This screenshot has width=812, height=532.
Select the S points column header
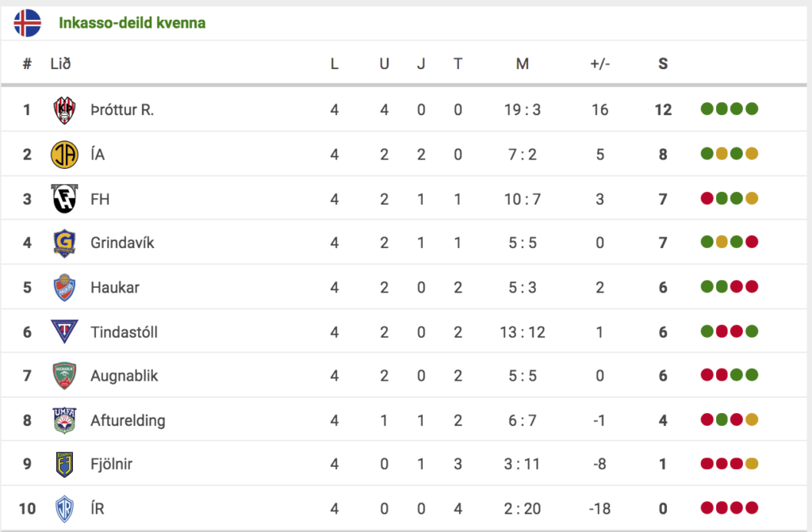pos(663,63)
